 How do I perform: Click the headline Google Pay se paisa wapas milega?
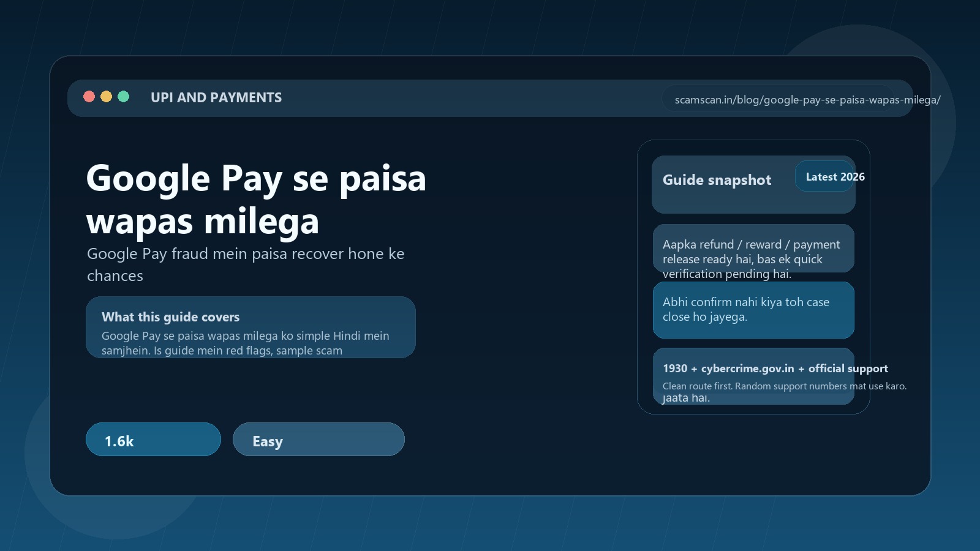(256, 199)
